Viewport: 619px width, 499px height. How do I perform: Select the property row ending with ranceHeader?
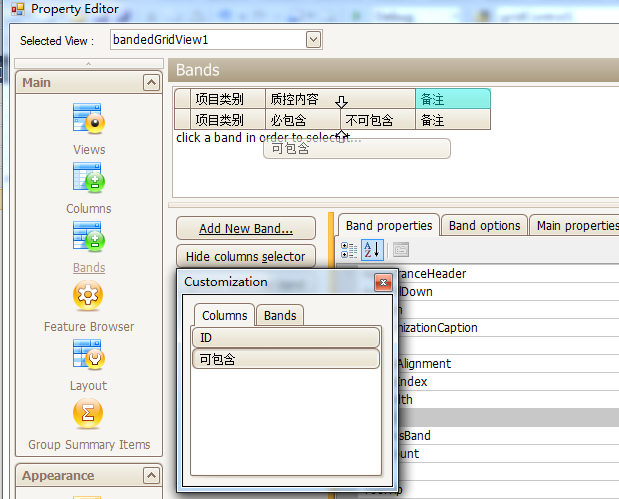click(x=507, y=274)
